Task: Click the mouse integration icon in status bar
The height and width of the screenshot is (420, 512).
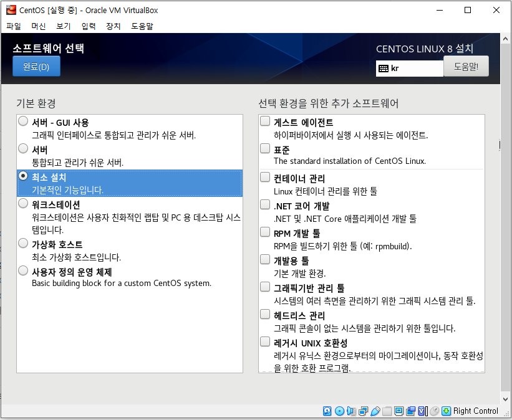Action: tap(434, 411)
